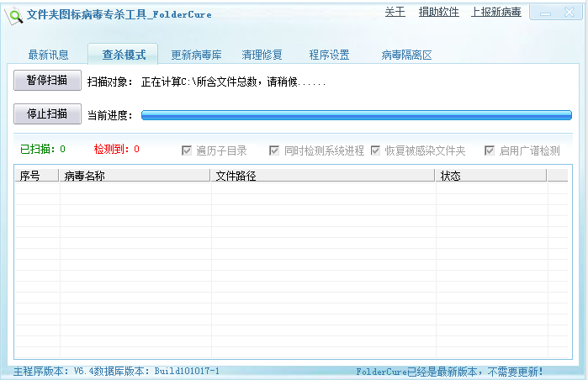Toggle the 同时检测系统进程 checkbox
This screenshot has width=588, height=380.
[x=275, y=150]
